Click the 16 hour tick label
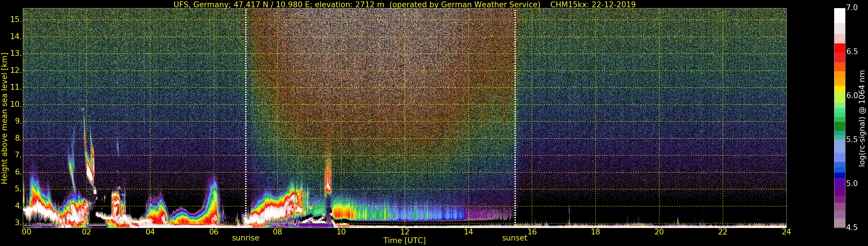The height and width of the screenshot is (246, 868). (532, 232)
